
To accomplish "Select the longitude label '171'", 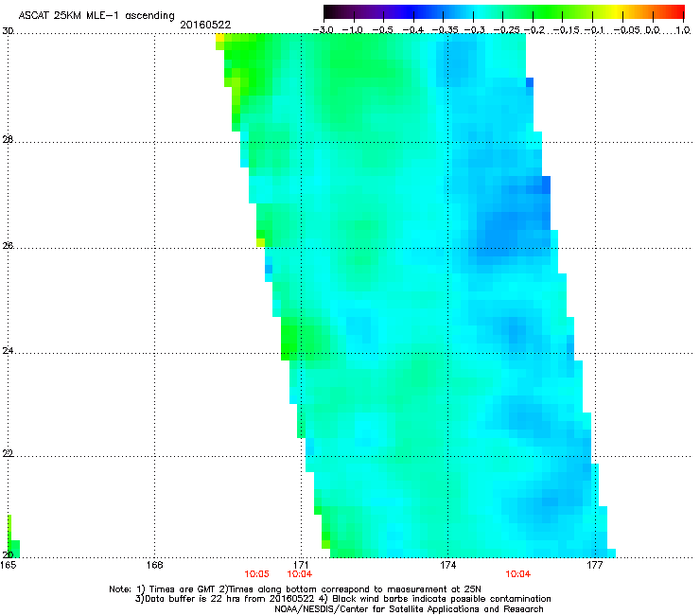I will tap(302, 566).
